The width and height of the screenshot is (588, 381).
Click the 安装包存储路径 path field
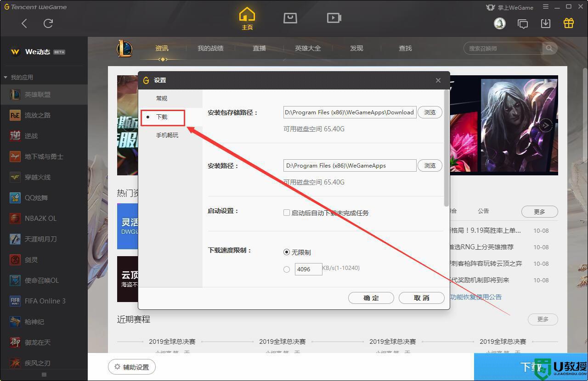[350, 112]
